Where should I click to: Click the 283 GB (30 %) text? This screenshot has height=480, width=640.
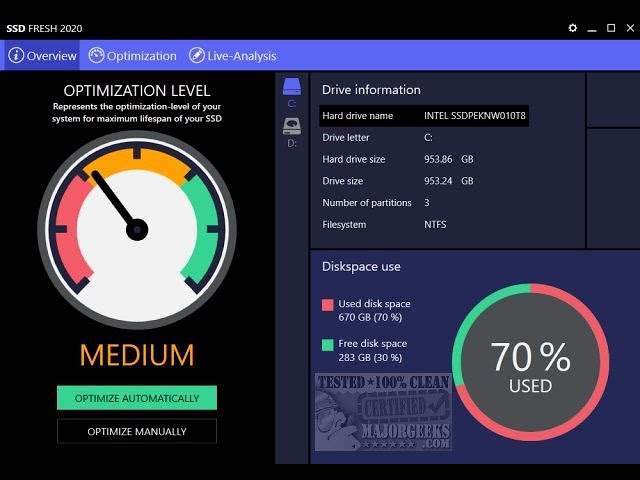370,358
